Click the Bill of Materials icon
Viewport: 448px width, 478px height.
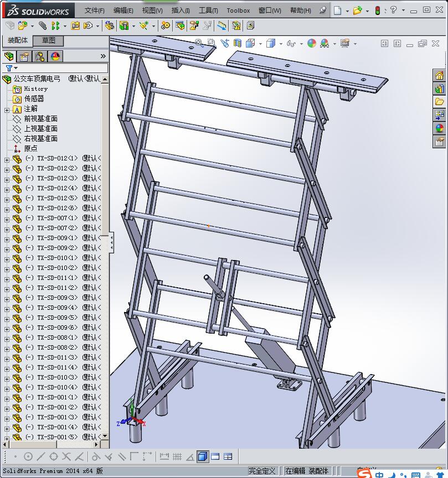[x=180, y=26]
